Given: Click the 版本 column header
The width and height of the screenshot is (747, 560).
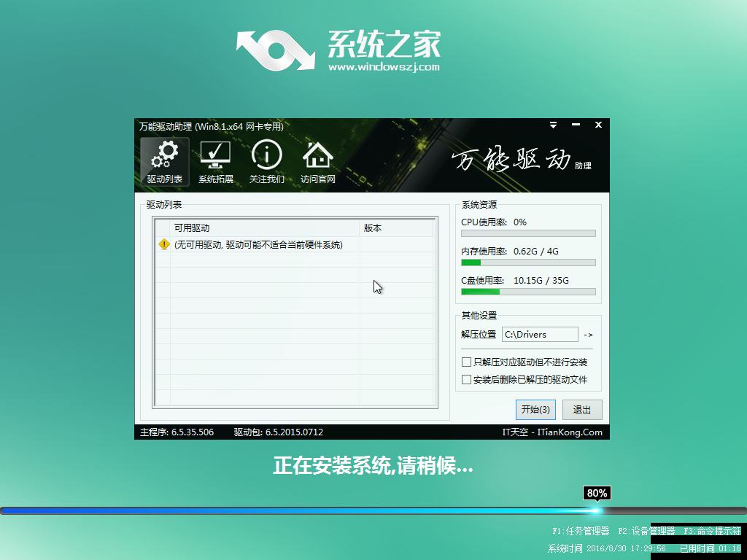Looking at the screenshot, I should 396,228.
